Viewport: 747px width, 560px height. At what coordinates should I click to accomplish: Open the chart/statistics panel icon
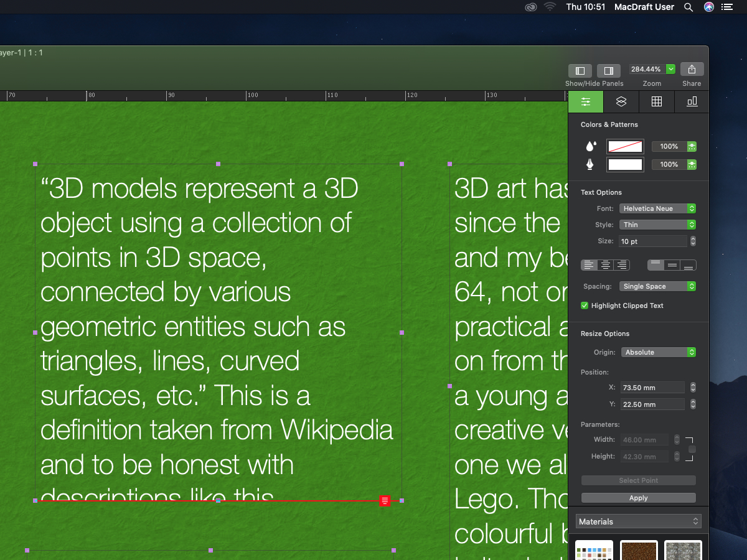coord(692,101)
